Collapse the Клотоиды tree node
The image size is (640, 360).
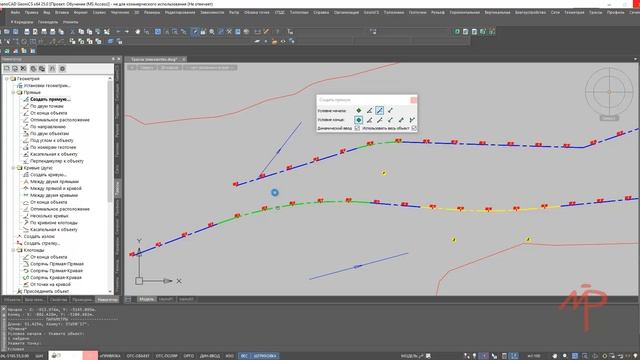pos(13,250)
